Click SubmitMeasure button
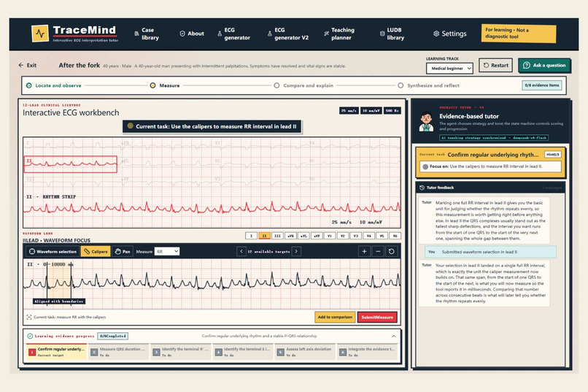 coord(377,317)
